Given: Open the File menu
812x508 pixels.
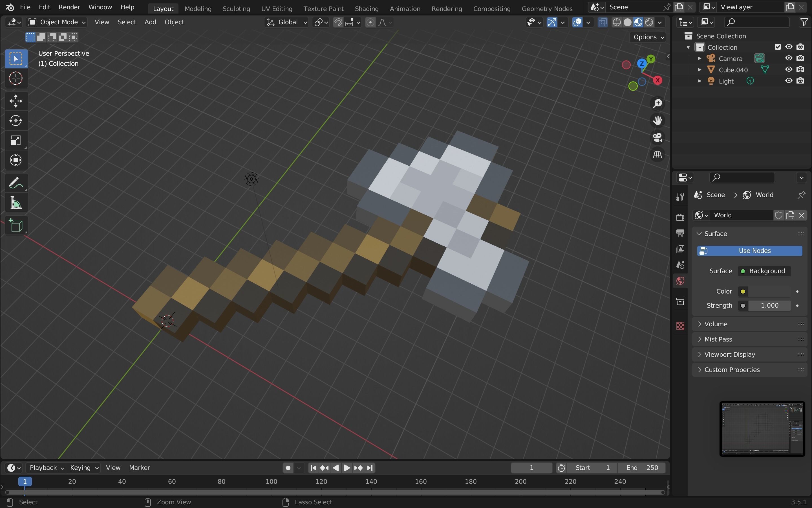Looking at the screenshot, I should [25, 7].
